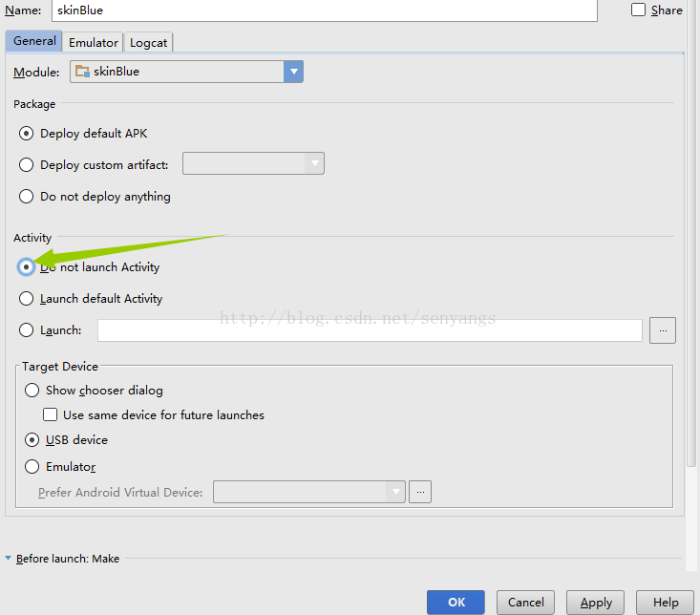Select Launch default Activity option
The height and width of the screenshot is (615, 700).
27,299
